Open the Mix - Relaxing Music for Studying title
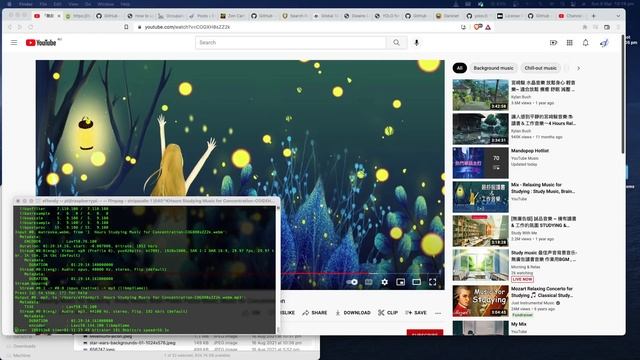 coord(543,188)
